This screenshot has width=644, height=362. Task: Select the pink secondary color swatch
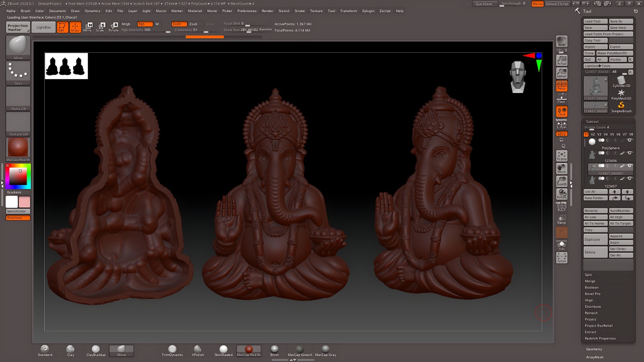[24, 202]
